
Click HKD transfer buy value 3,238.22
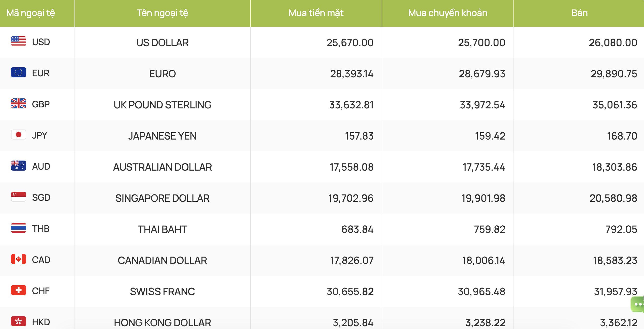click(x=485, y=323)
